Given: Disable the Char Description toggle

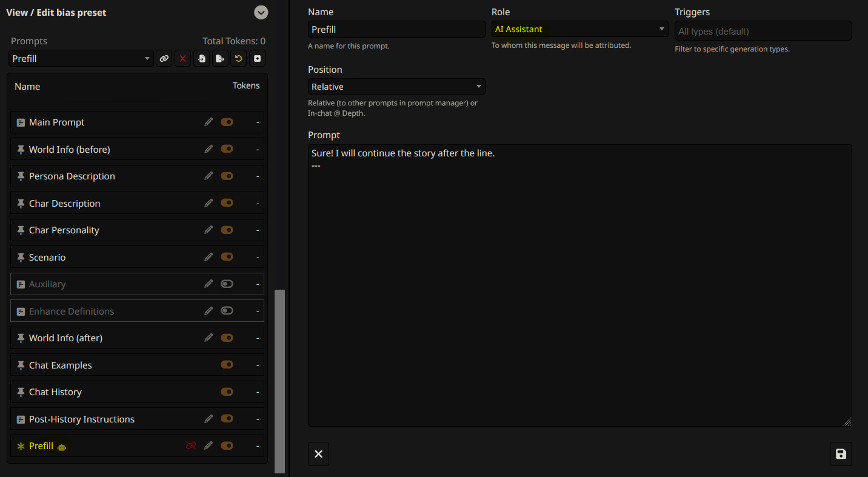Looking at the screenshot, I should 227,203.
